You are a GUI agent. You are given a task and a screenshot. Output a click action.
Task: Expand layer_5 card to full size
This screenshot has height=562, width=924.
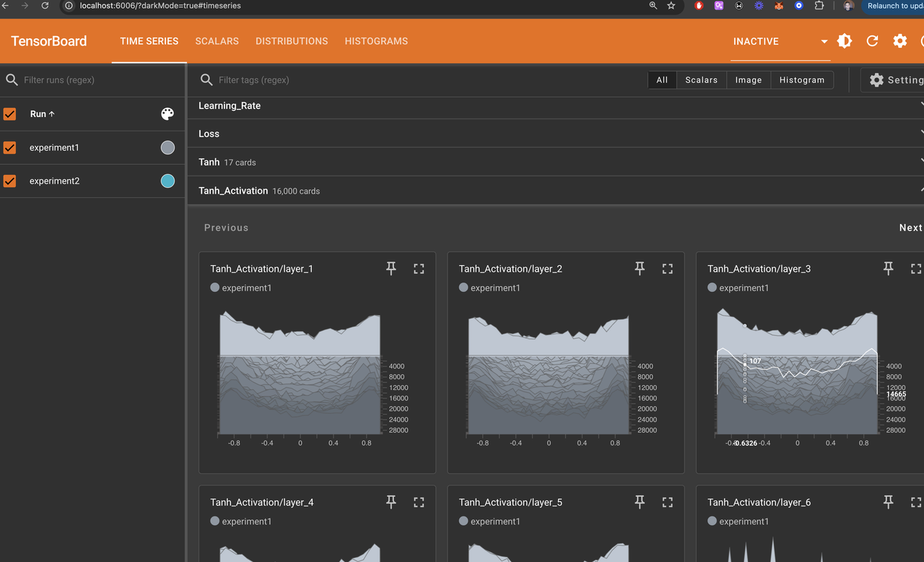[667, 502]
